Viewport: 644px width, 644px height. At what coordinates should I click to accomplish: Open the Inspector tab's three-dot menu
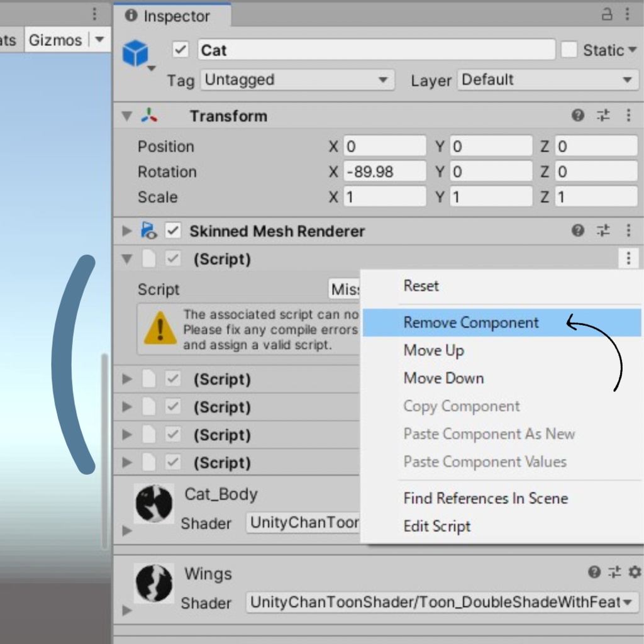(627, 14)
